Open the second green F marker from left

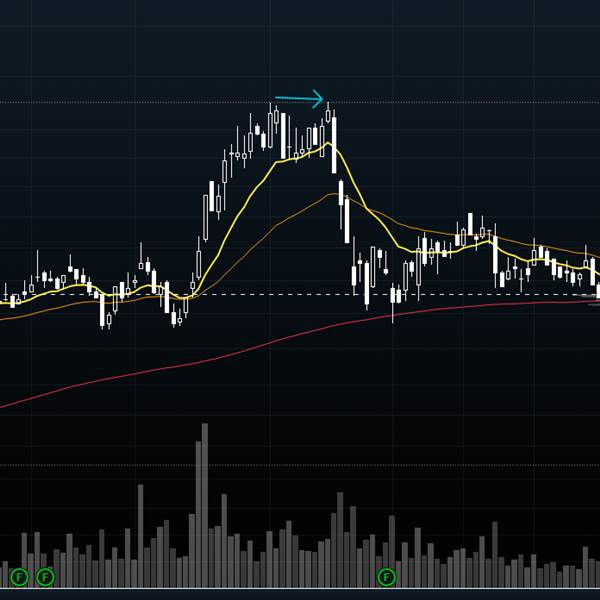45,577
